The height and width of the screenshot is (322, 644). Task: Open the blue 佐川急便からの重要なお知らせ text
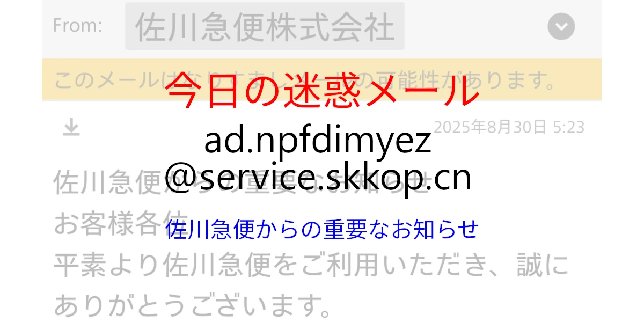pyautogui.click(x=322, y=229)
